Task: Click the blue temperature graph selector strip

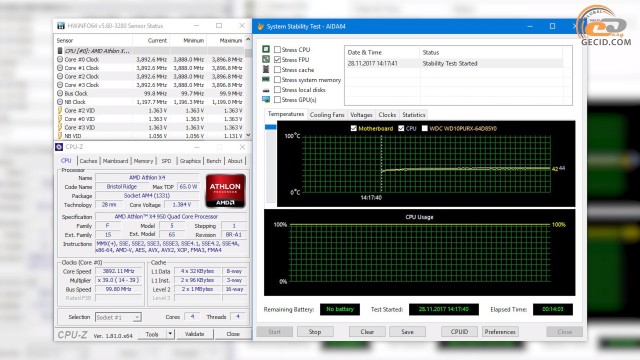Action: point(270,127)
